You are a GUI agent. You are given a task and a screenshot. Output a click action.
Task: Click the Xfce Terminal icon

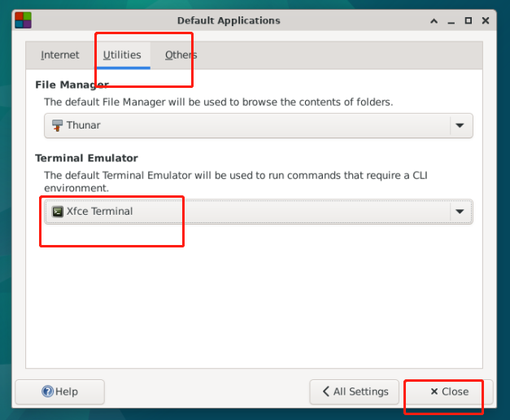point(57,212)
